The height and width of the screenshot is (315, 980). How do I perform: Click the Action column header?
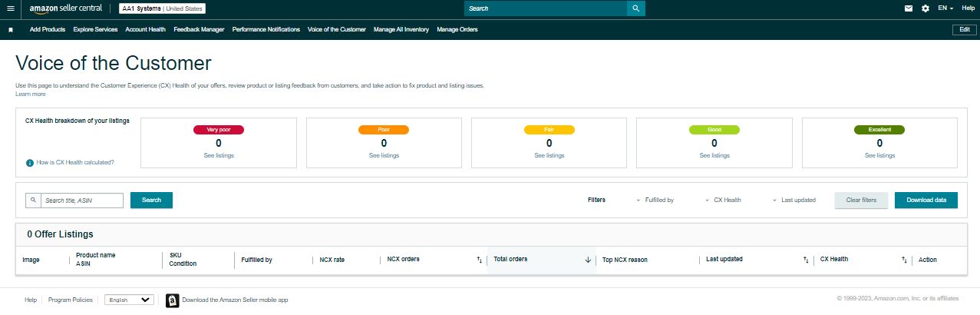[x=928, y=260]
